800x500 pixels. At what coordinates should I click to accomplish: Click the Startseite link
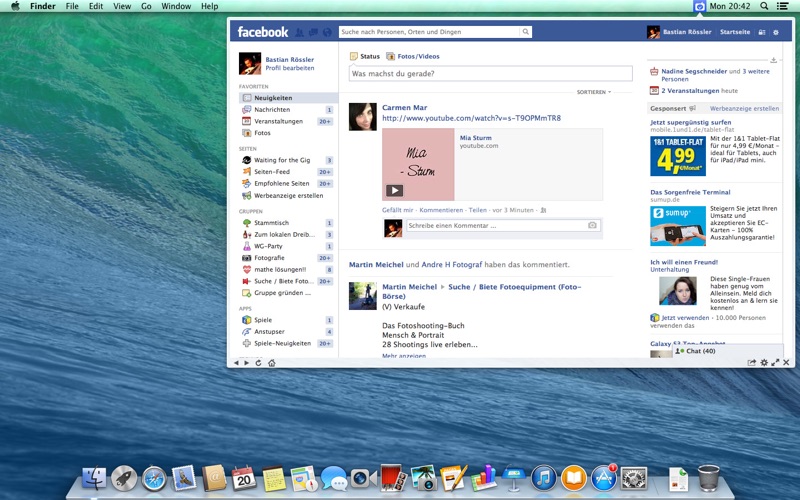click(x=735, y=32)
